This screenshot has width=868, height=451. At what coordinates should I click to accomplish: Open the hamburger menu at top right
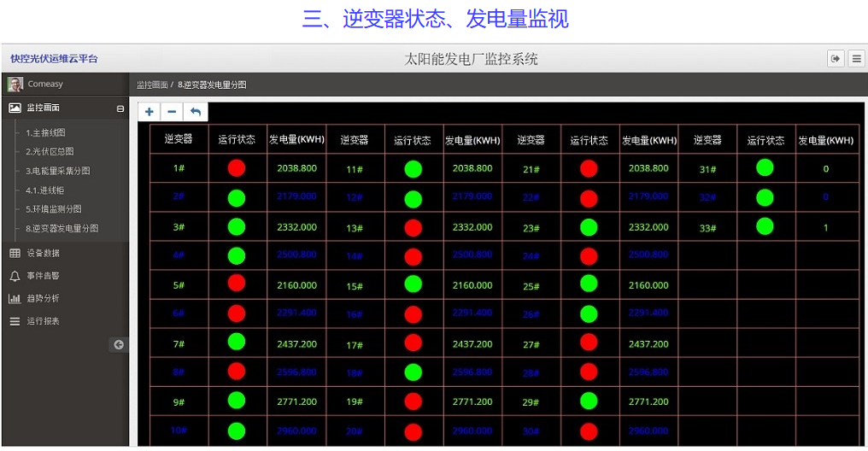point(856,58)
